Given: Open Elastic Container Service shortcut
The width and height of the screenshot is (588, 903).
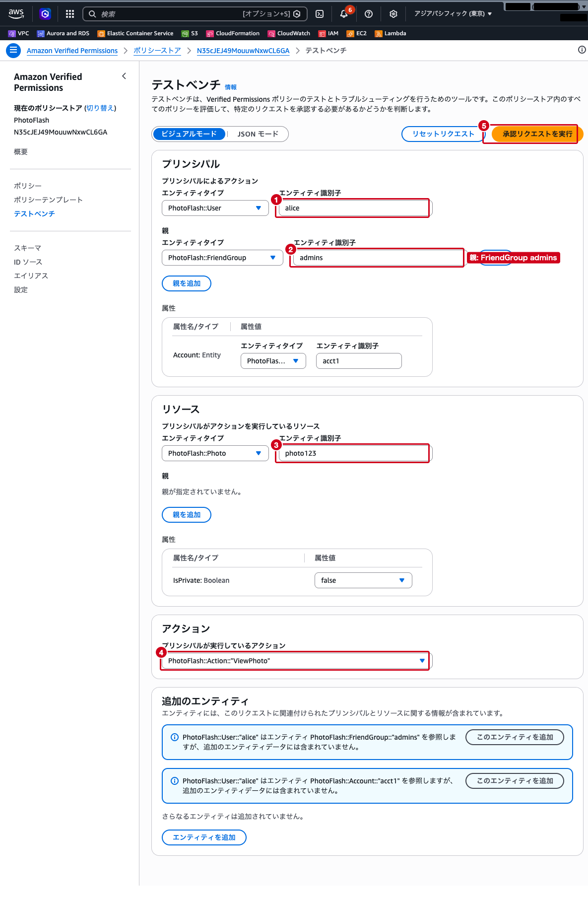Looking at the screenshot, I should (x=135, y=33).
